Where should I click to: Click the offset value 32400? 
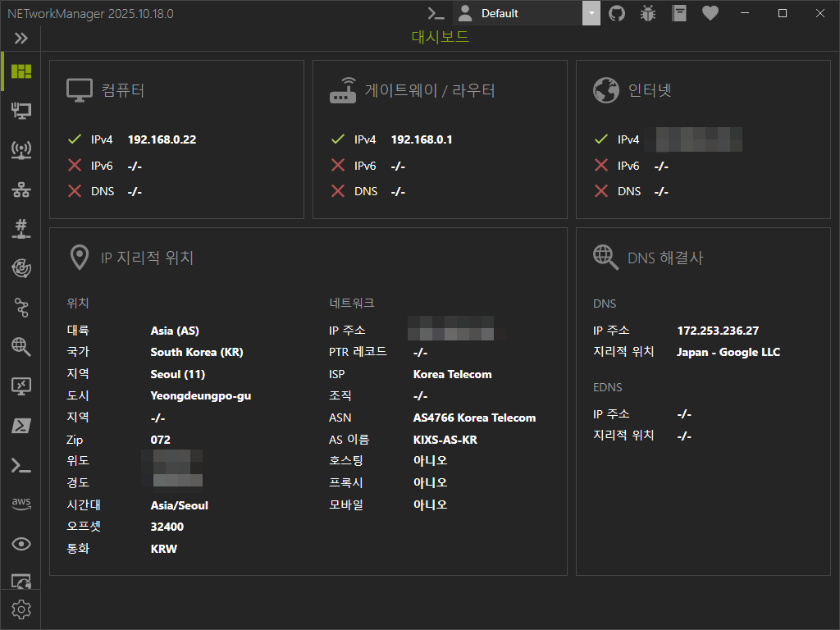coord(167,527)
